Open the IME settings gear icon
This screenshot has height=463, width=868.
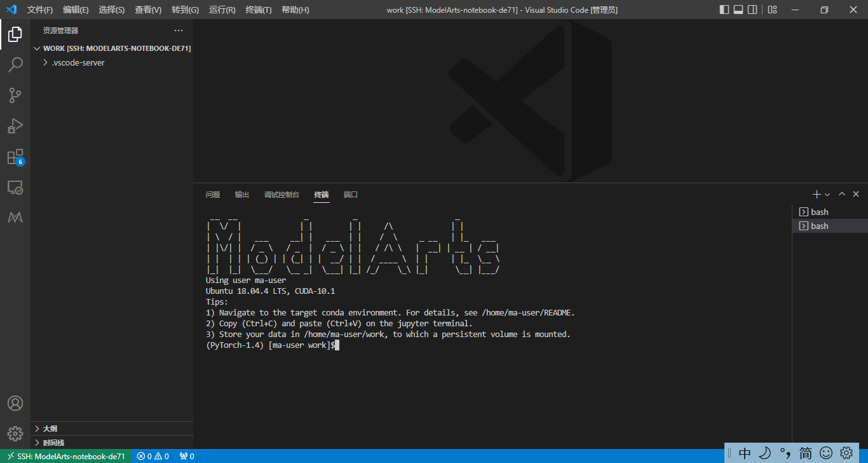pos(846,453)
